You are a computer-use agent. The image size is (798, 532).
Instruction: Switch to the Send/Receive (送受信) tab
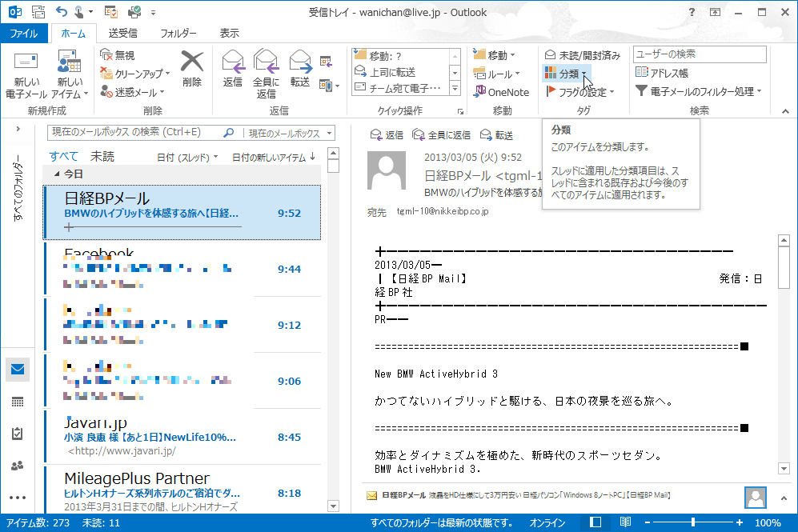(x=122, y=33)
